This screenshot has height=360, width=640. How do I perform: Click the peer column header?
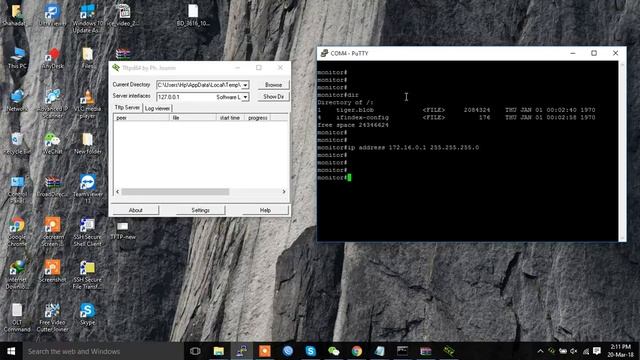click(x=142, y=118)
